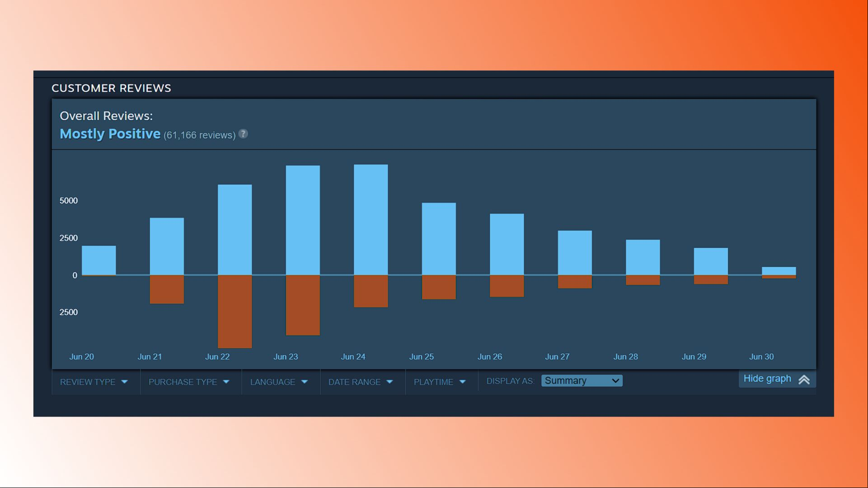Click the double chevron icon in Hide graph
The width and height of the screenshot is (868, 488).
pos(804,379)
